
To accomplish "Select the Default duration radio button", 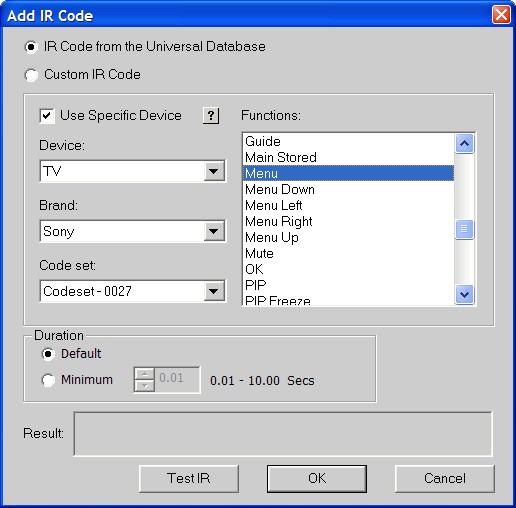I will coord(48,354).
